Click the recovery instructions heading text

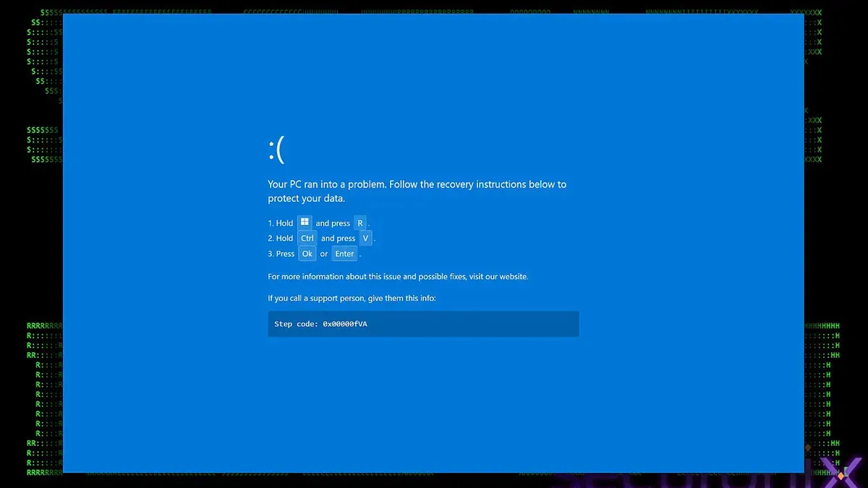pyautogui.click(x=417, y=191)
